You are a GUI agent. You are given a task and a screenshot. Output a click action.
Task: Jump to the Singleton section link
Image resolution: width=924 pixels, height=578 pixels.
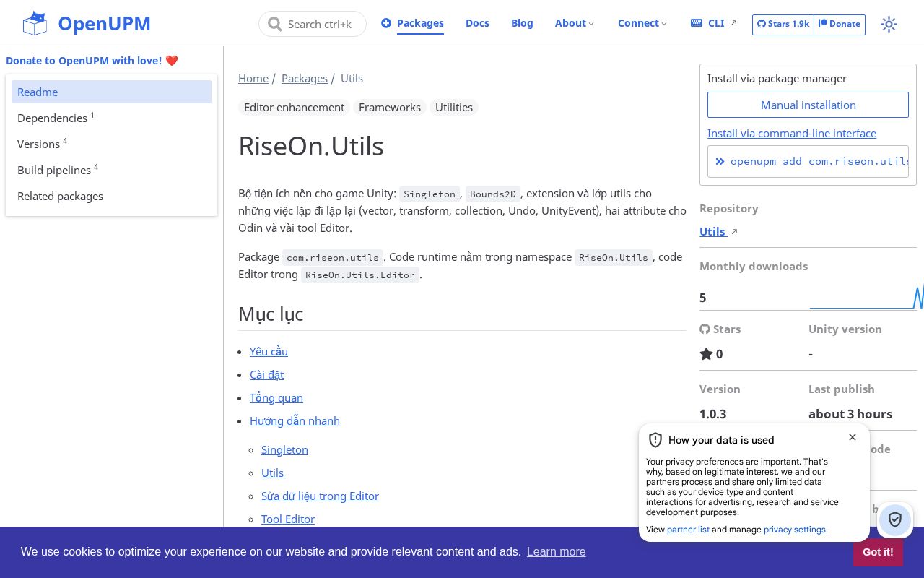click(x=284, y=449)
